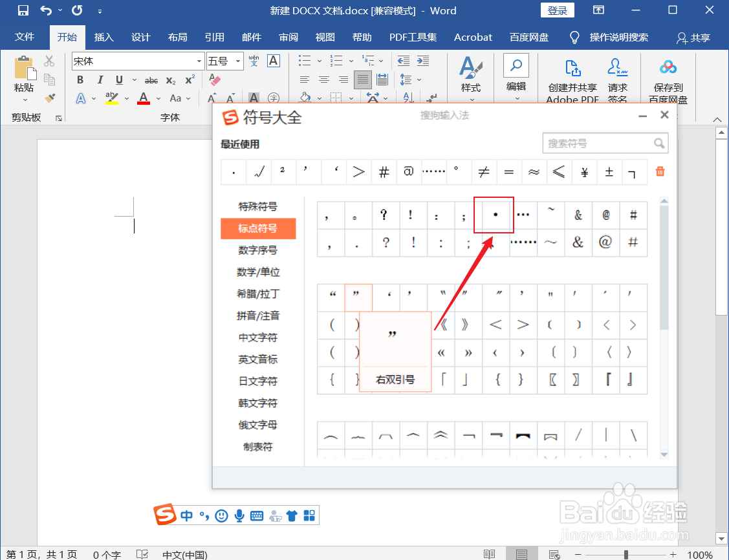
Task: Open the 插入 ribbon tab
Action: [103, 37]
